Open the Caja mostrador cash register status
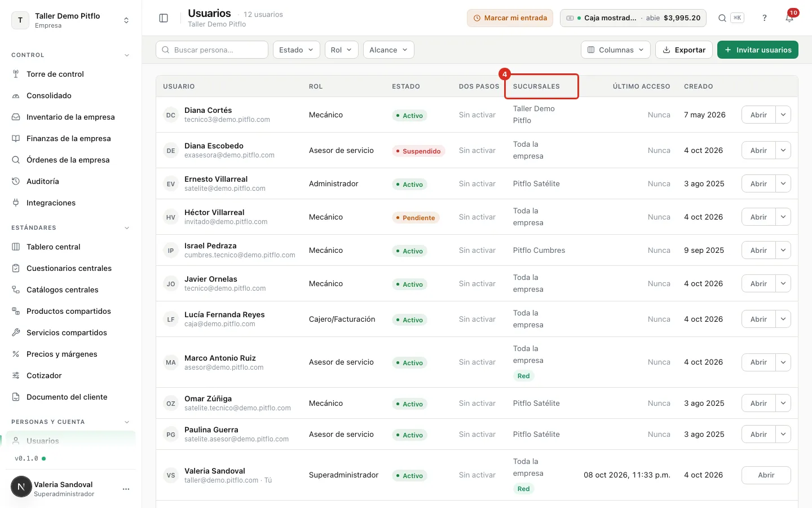Screen dimensions: 812x508 point(633,18)
